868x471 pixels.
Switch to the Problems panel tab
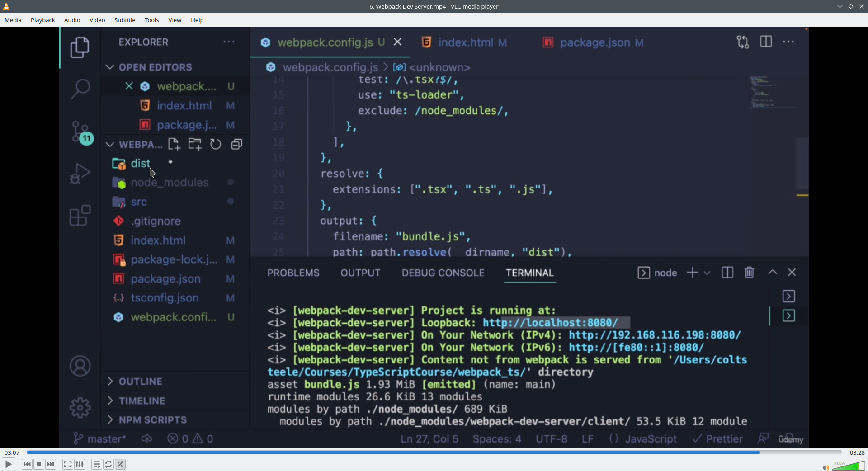coord(293,273)
